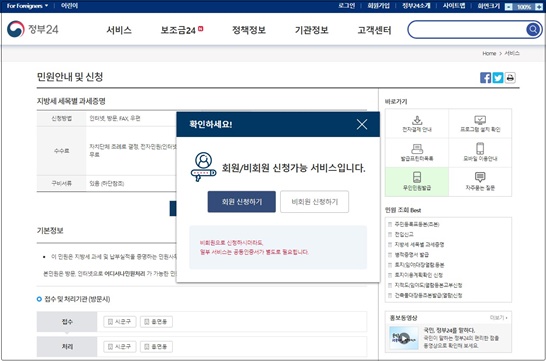The width and height of the screenshot is (546, 361).
Task: Open the 정책정보 main menu
Action: tap(249, 30)
